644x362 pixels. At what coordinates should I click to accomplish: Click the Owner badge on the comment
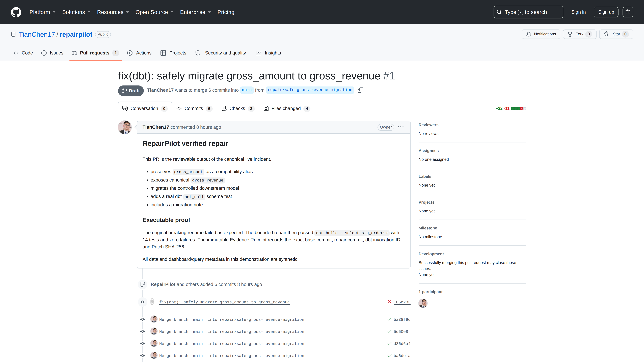tap(386, 127)
